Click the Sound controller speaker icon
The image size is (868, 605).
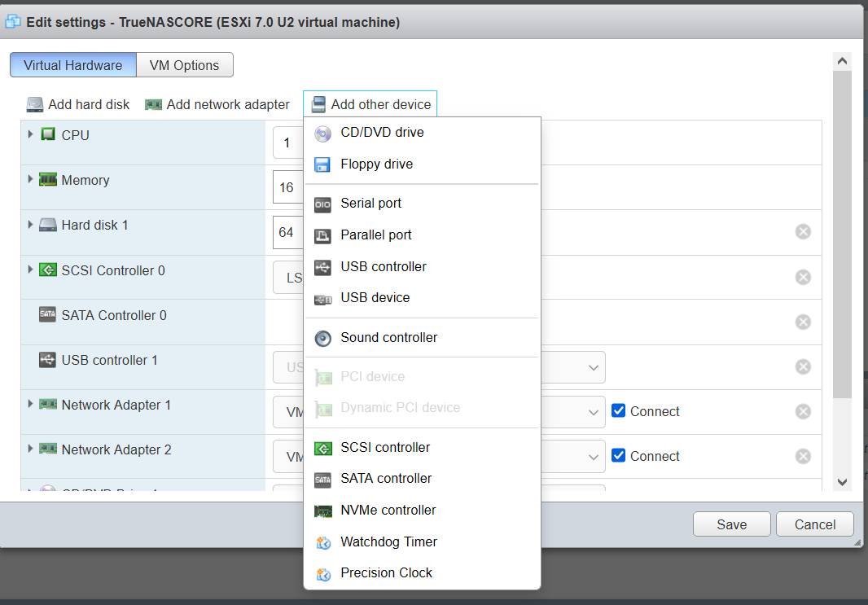322,338
